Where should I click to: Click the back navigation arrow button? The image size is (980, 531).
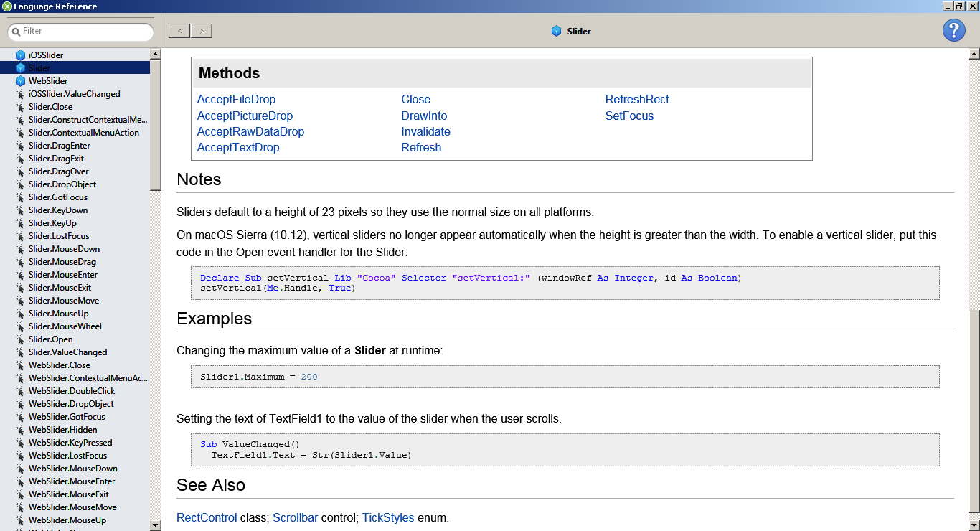179,31
